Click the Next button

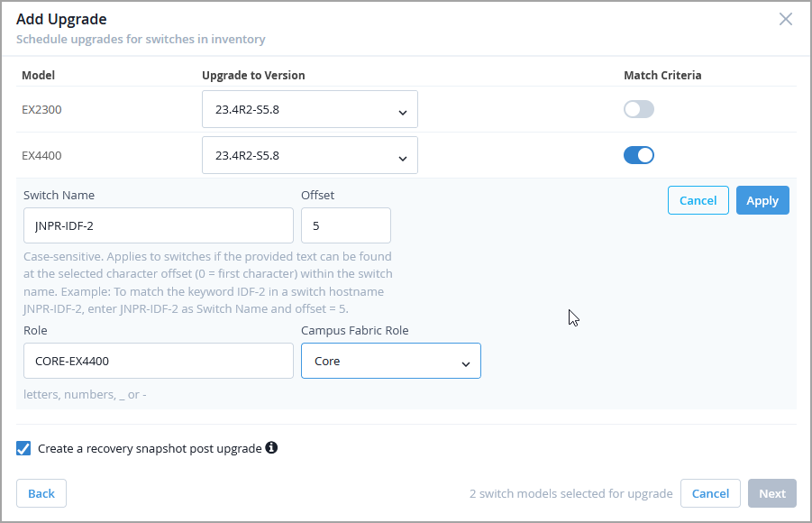771,493
